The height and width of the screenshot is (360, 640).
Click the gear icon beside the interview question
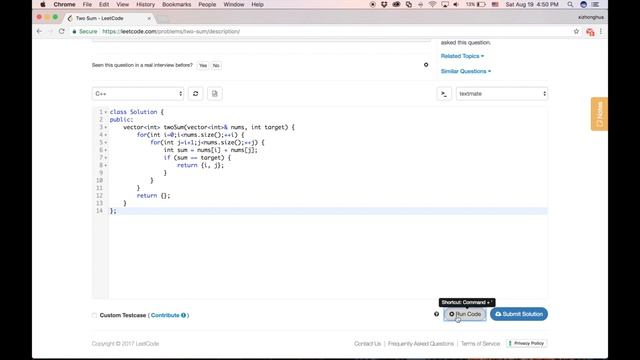point(426,65)
